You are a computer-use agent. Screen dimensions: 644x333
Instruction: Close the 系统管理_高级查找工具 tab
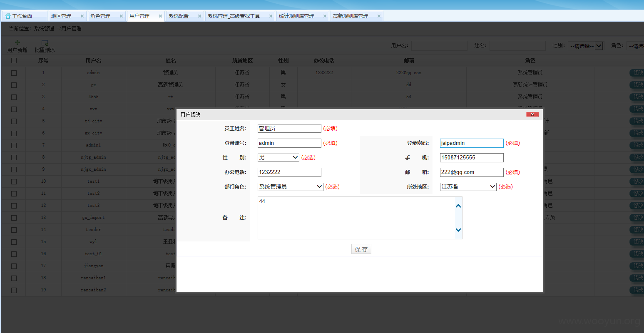(271, 16)
